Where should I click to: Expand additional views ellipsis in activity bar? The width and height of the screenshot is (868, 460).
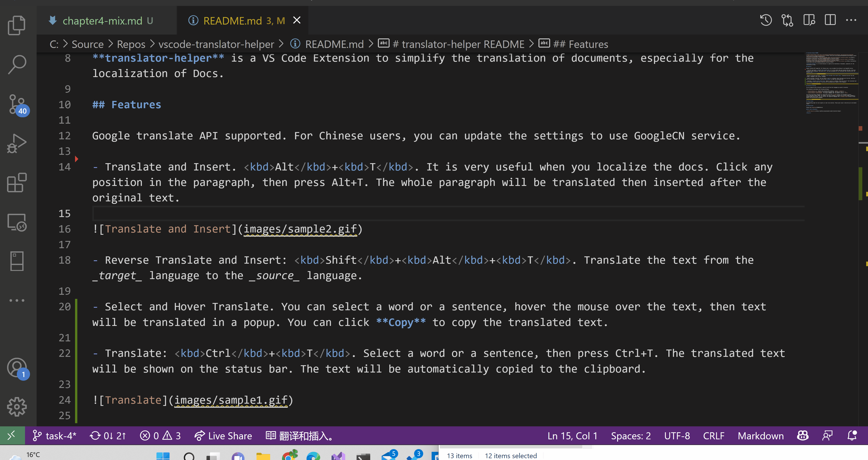coord(17,300)
